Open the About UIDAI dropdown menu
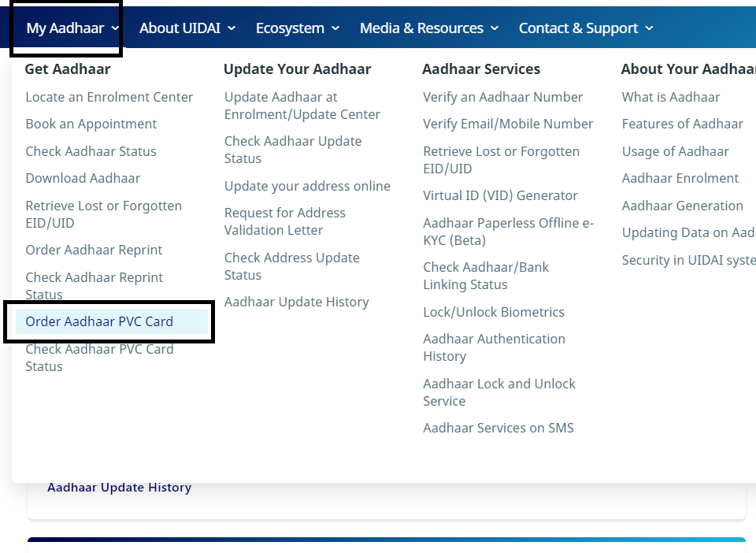This screenshot has width=756, height=553. [x=187, y=28]
